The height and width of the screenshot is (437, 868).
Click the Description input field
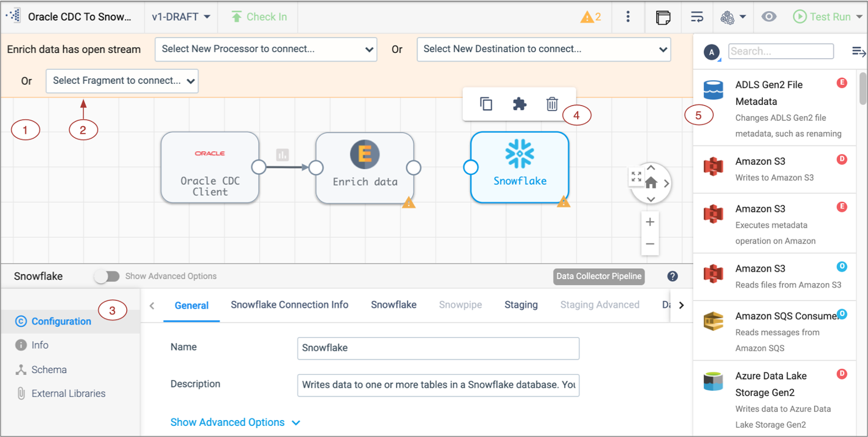point(438,385)
